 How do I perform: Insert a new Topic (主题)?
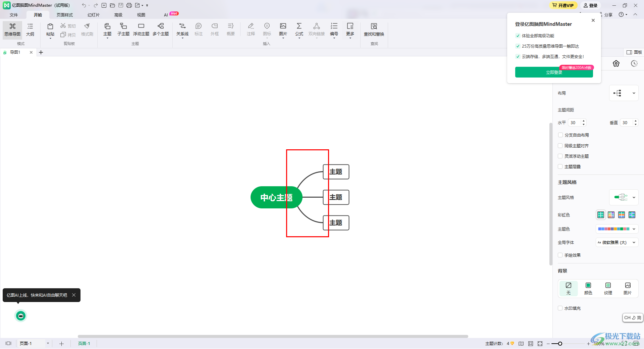tap(107, 30)
